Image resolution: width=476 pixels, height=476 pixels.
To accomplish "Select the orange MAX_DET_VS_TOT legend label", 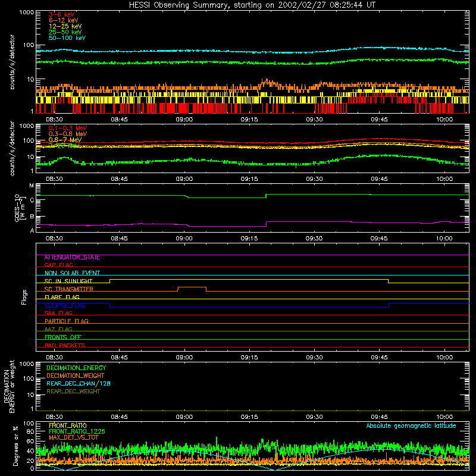I will [73, 437].
